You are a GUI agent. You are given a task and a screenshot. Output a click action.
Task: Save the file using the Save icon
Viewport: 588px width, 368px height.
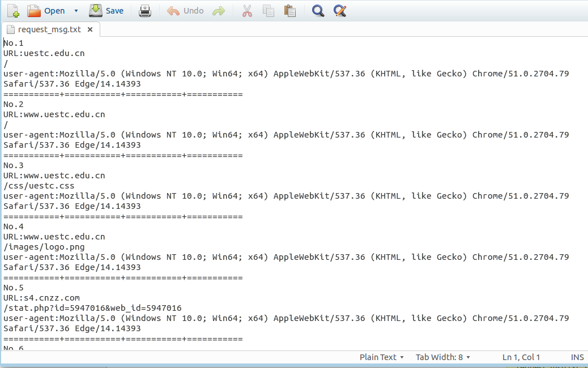click(96, 11)
